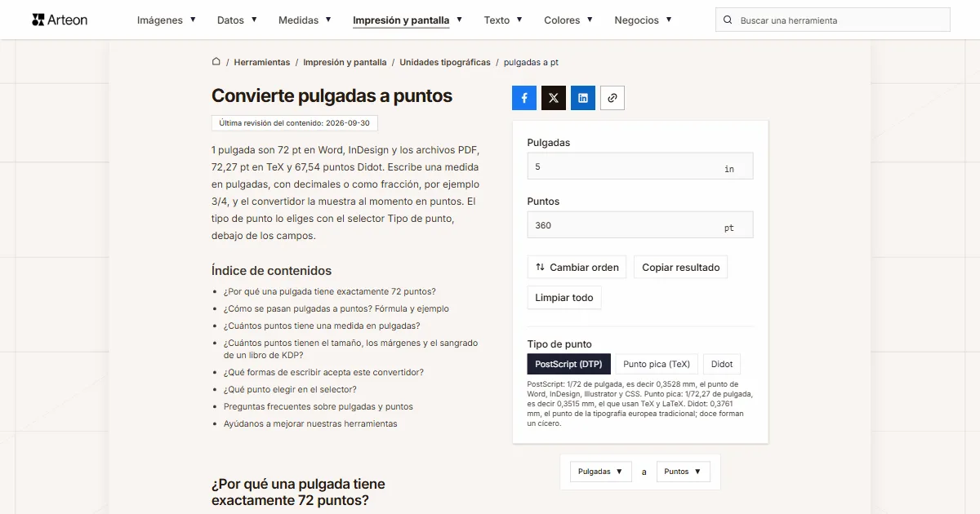Go to Unidades tipográficas breadcrumb link
This screenshot has width=980, height=514.
click(445, 62)
